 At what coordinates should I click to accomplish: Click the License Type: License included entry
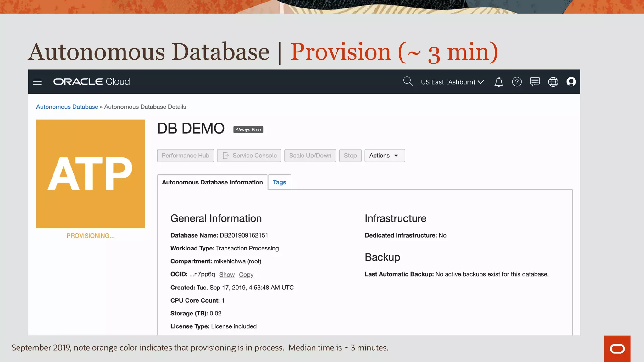point(214,326)
